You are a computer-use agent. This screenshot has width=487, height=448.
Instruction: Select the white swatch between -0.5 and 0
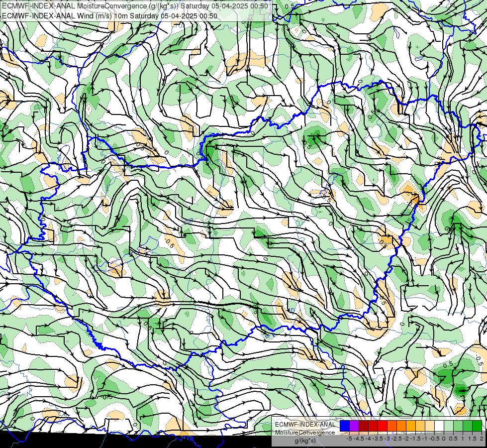pyautogui.click(x=439, y=426)
